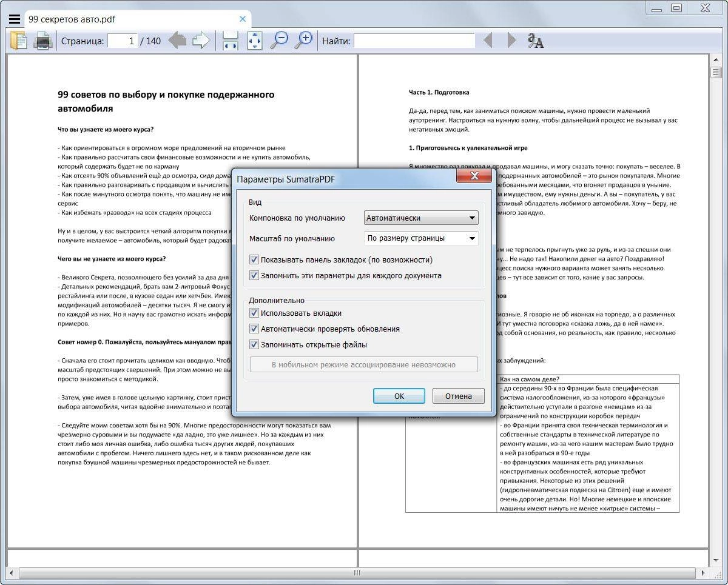
Task: Click the Отмена button
Action: (x=458, y=396)
